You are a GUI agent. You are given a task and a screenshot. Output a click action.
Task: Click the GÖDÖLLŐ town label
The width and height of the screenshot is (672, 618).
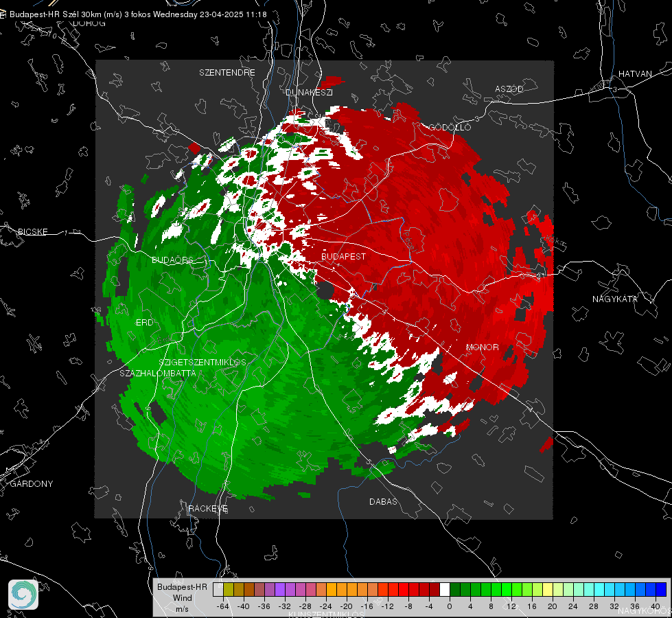450,127
